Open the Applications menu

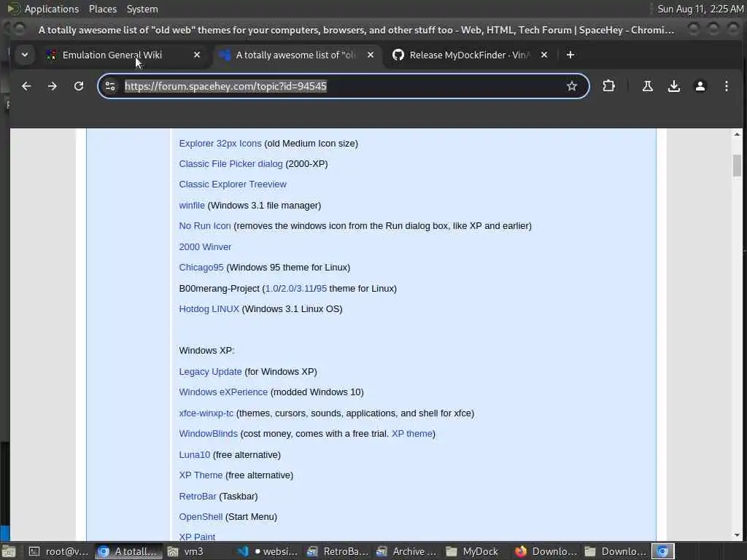point(52,9)
